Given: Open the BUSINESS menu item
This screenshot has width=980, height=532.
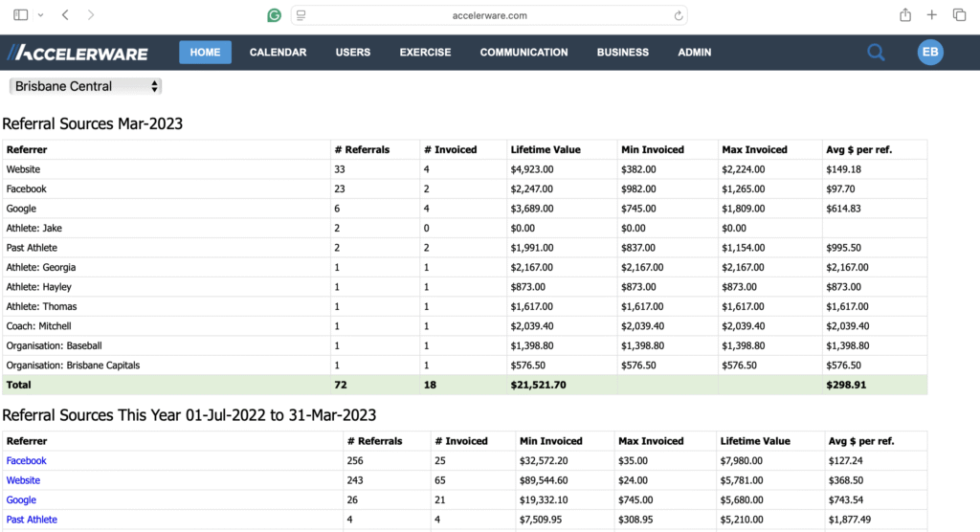Looking at the screenshot, I should tap(622, 53).
